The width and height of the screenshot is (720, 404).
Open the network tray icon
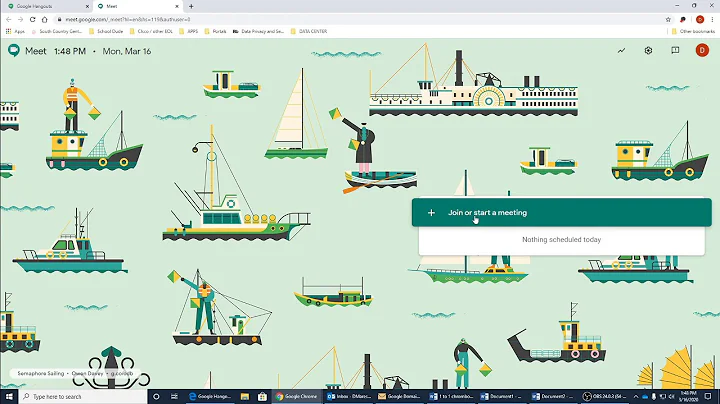point(663,396)
